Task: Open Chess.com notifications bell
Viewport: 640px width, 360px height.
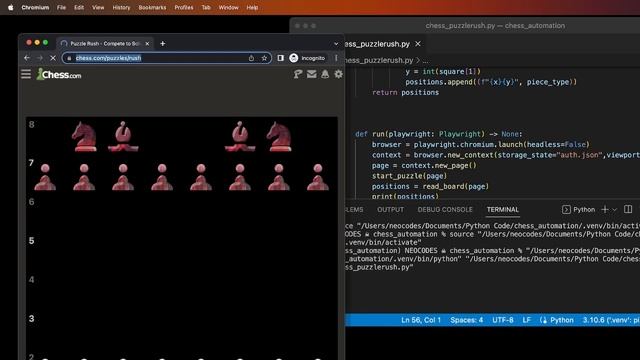Action: tap(325, 74)
